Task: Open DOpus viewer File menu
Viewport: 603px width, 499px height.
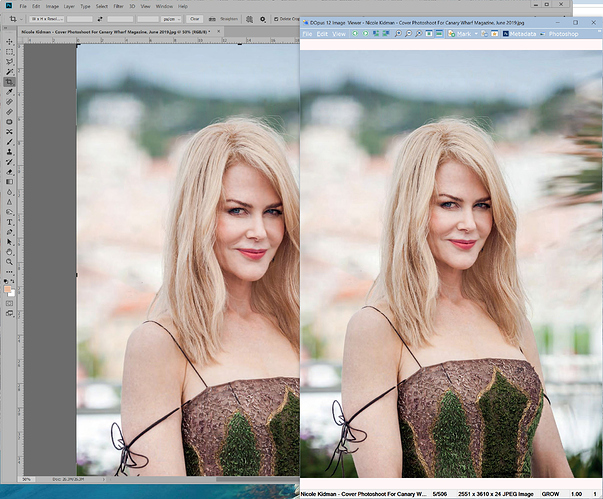Action: pos(307,34)
